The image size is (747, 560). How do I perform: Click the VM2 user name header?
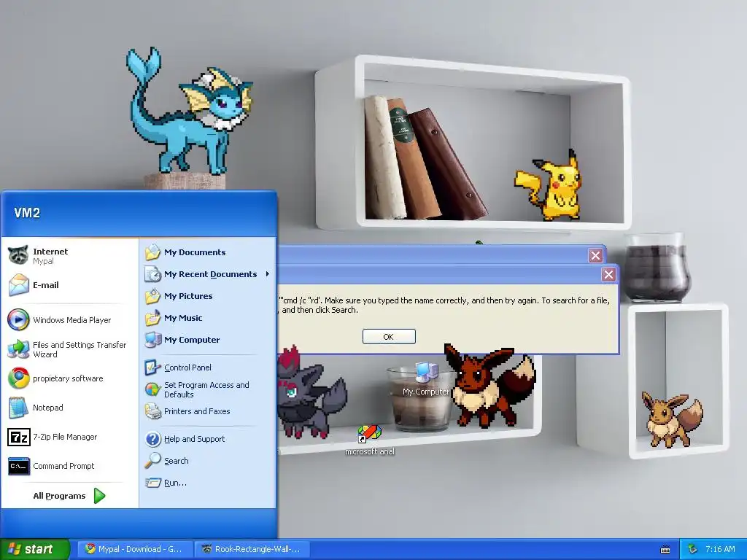pyautogui.click(x=27, y=213)
